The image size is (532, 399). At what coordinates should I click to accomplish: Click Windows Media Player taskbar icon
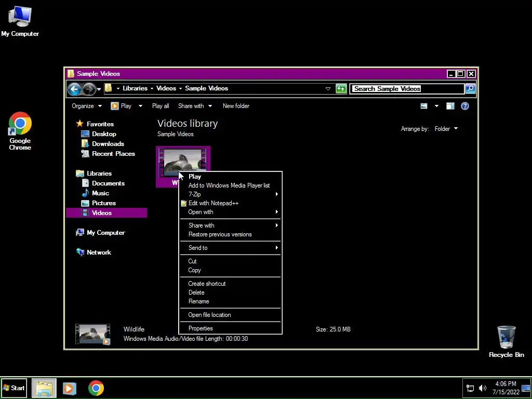pyautogui.click(x=69, y=388)
